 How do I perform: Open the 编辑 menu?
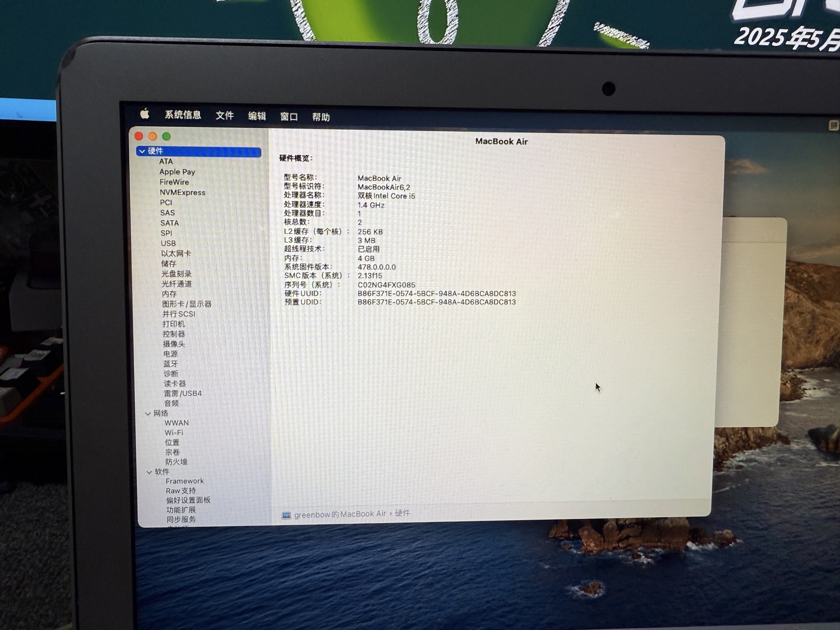tap(257, 116)
